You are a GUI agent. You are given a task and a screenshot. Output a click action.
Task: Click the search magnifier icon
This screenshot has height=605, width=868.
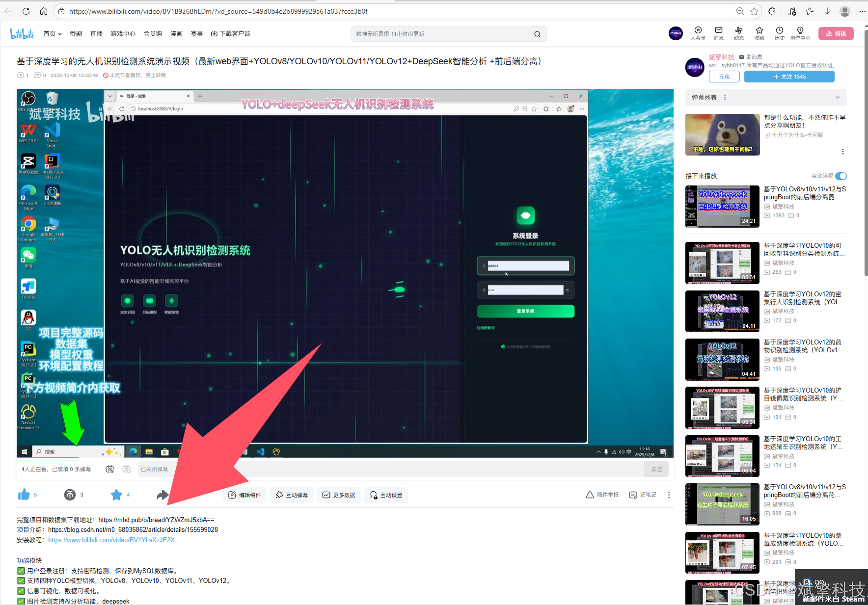(x=538, y=34)
